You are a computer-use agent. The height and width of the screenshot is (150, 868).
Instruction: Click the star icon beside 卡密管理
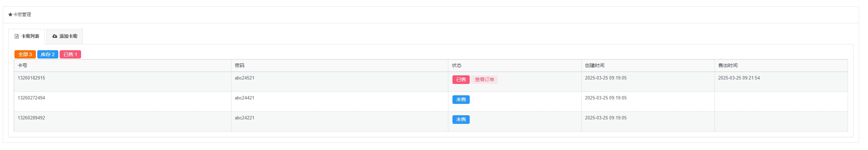(x=10, y=14)
